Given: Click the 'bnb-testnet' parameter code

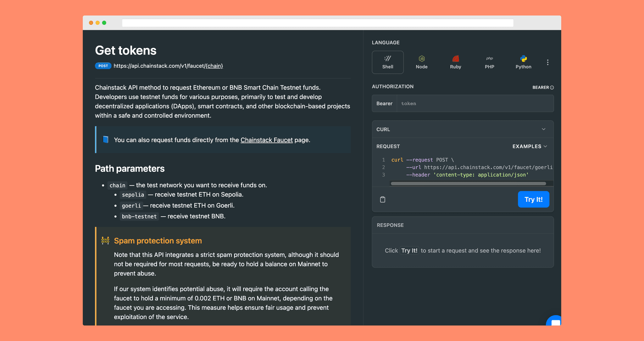Looking at the screenshot, I should pyautogui.click(x=139, y=216).
